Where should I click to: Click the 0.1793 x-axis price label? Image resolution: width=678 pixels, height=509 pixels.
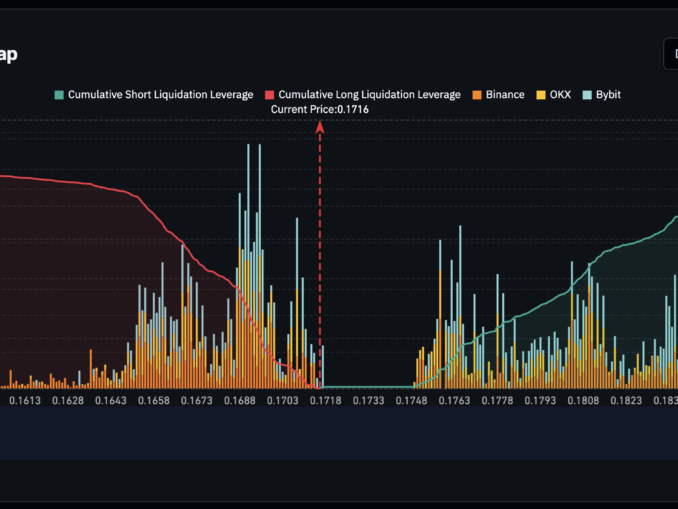click(541, 401)
